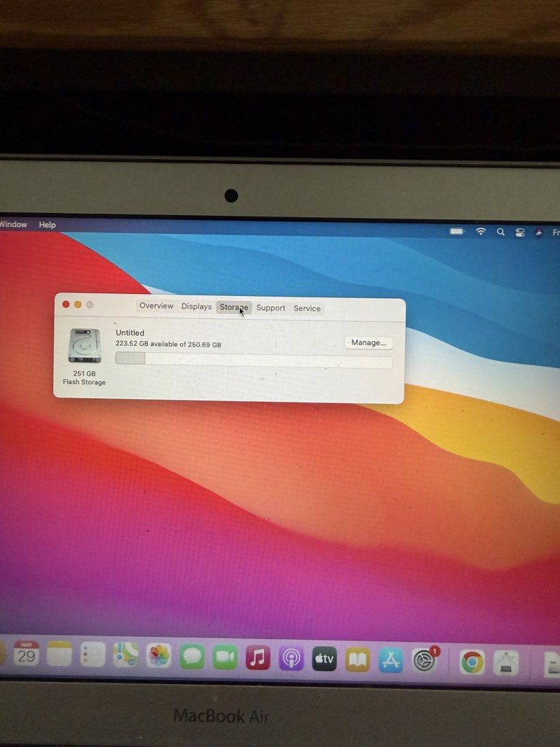Image resolution: width=560 pixels, height=747 pixels.
Task: Open Books from the Dock
Action: tap(357, 660)
